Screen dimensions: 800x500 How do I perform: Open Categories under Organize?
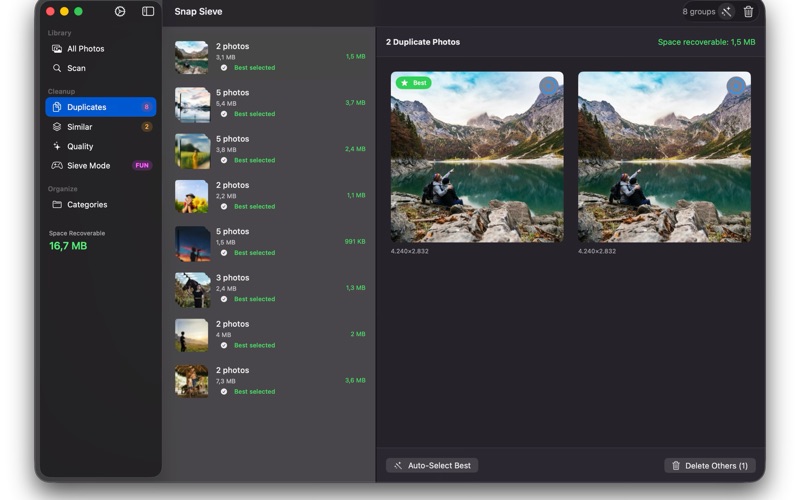pos(101,205)
